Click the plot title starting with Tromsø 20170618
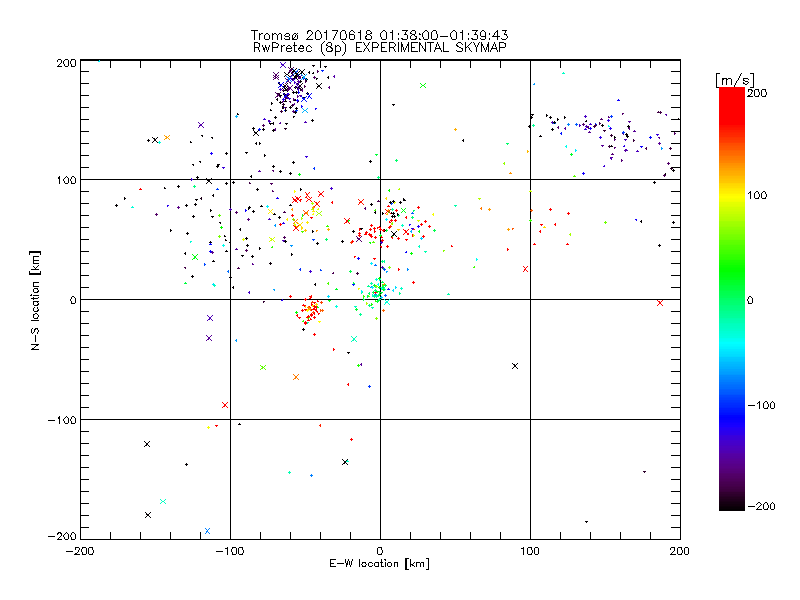 pyautogui.click(x=379, y=35)
